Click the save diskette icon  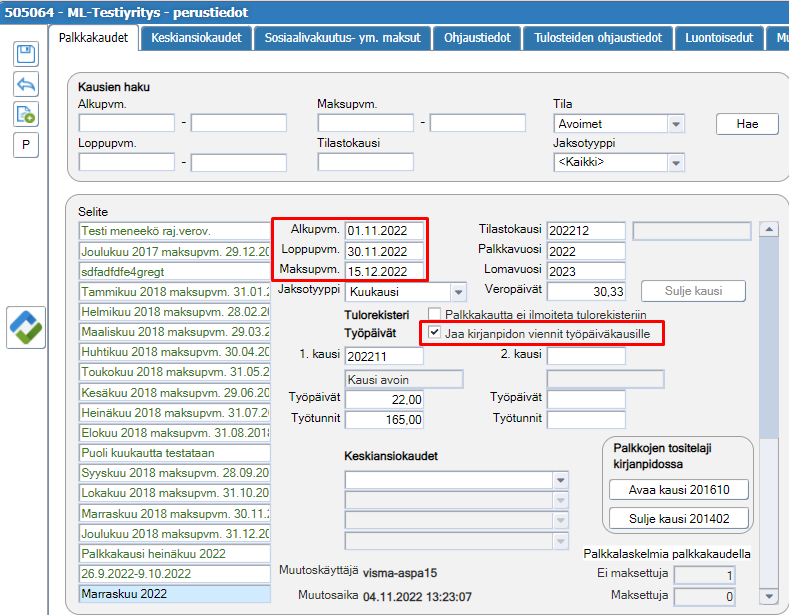(x=26, y=54)
